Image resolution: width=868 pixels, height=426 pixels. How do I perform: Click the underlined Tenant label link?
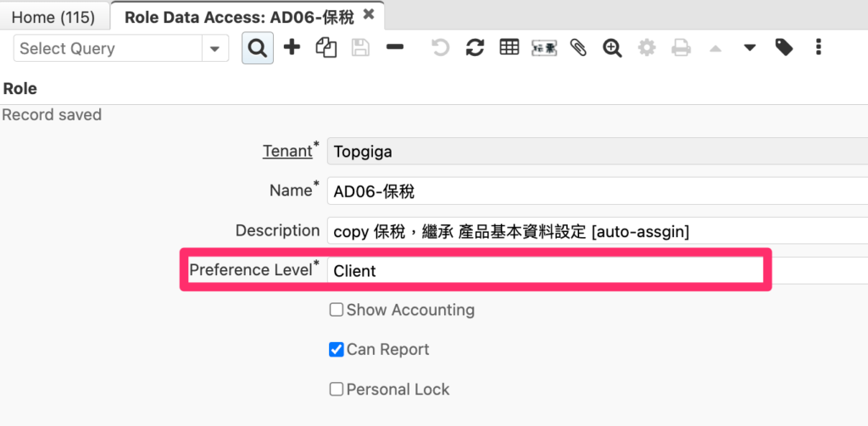click(288, 151)
